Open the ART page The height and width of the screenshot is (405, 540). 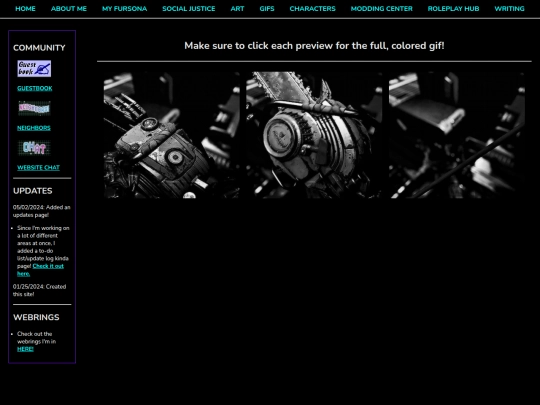[x=237, y=9]
